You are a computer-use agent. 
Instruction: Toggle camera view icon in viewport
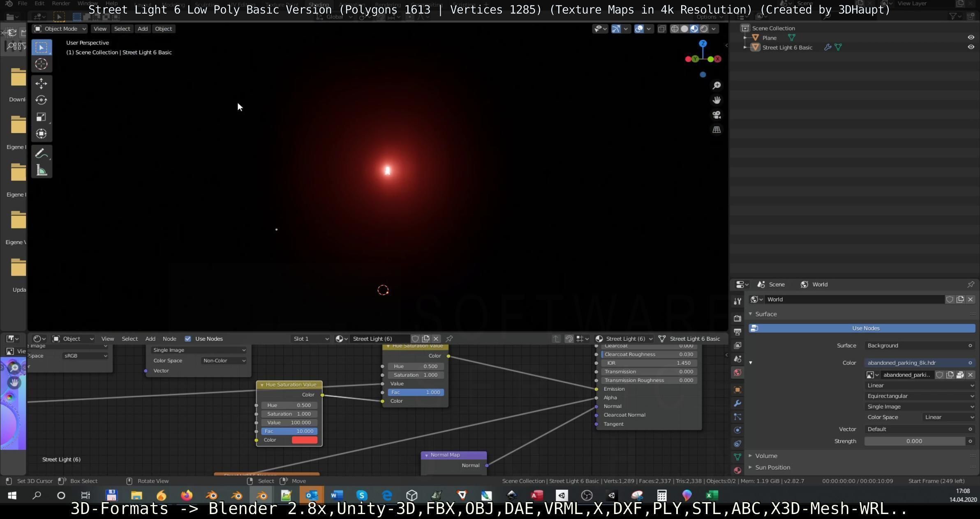point(717,115)
